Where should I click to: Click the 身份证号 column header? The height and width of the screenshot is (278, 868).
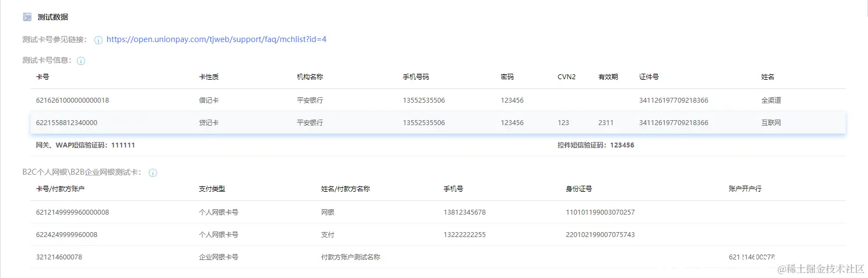pos(579,189)
